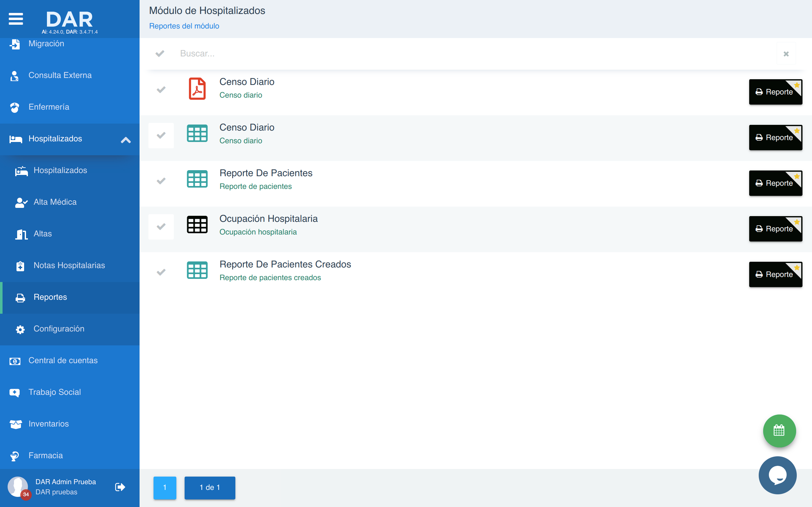Click the page 1 pagination button
This screenshot has width=812, height=507.
point(165,488)
